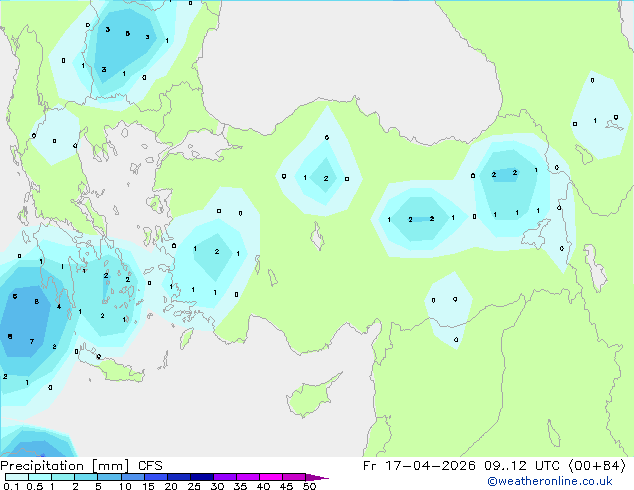The image size is (634, 490).
Task: Click the '35' legend label
Action: (241, 486)
